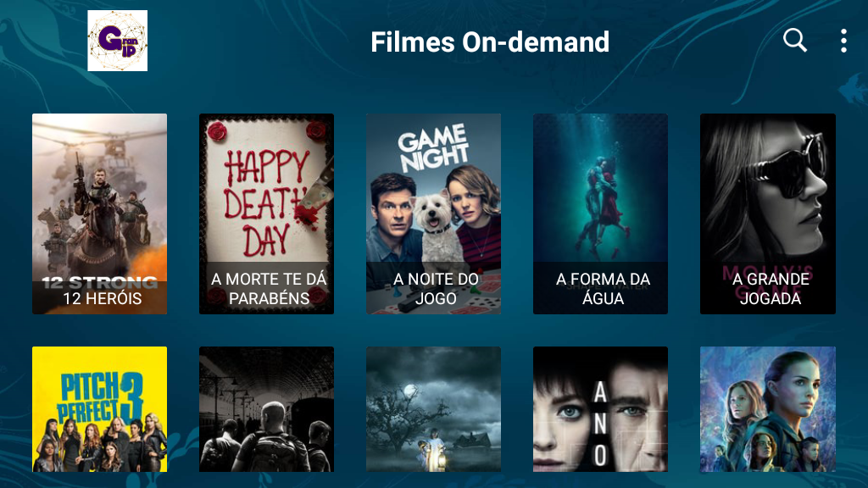This screenshot has width=868, height=488.
Task: Select the Pitch Perfect 3 poster
Action: [x=100, y=409]
